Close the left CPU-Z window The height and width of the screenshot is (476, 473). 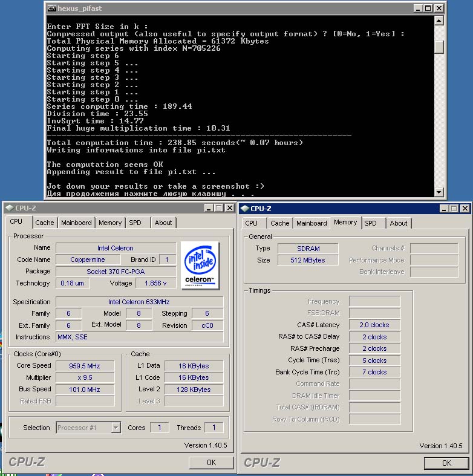tap(230, 208)
